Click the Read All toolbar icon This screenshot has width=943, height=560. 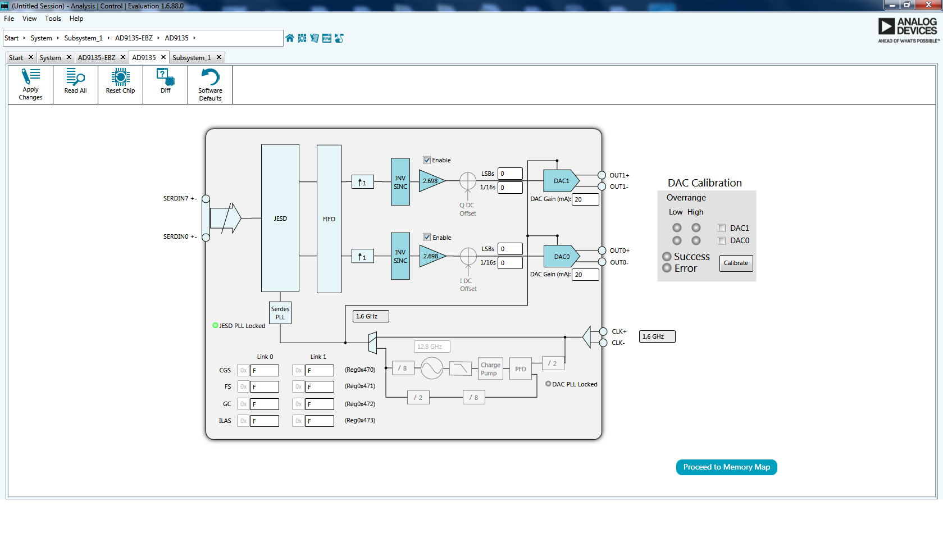click(x=75, y=84)
